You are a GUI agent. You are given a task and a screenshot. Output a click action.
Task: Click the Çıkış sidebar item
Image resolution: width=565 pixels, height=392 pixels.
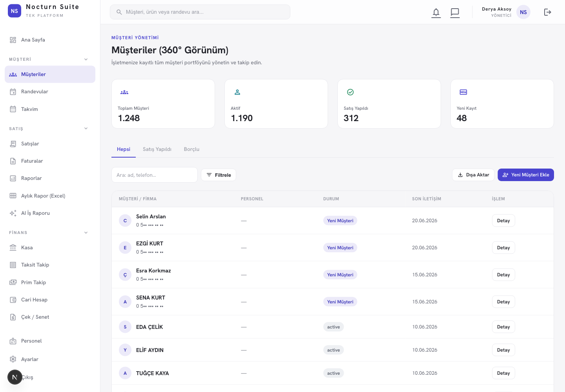click(x=27, y=377)
